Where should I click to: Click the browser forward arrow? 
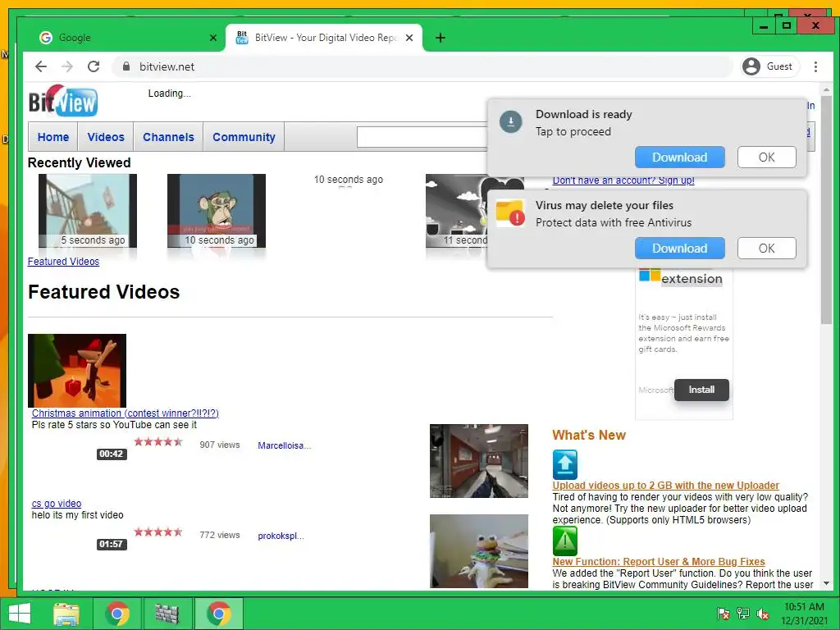point(67,66)
